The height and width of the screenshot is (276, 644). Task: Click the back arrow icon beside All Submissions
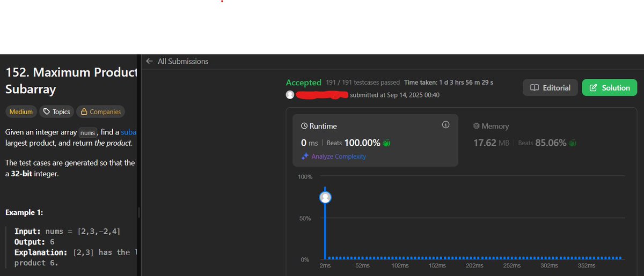pyautogui.click(x=149, y=62)
